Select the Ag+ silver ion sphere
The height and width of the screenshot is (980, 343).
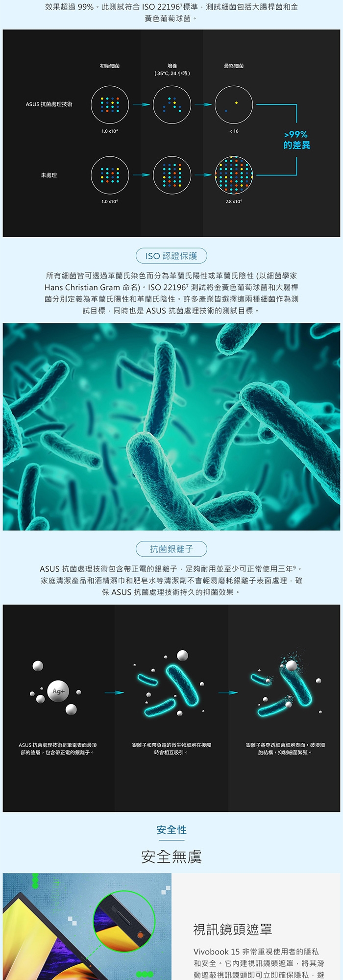tap(58, 691)
